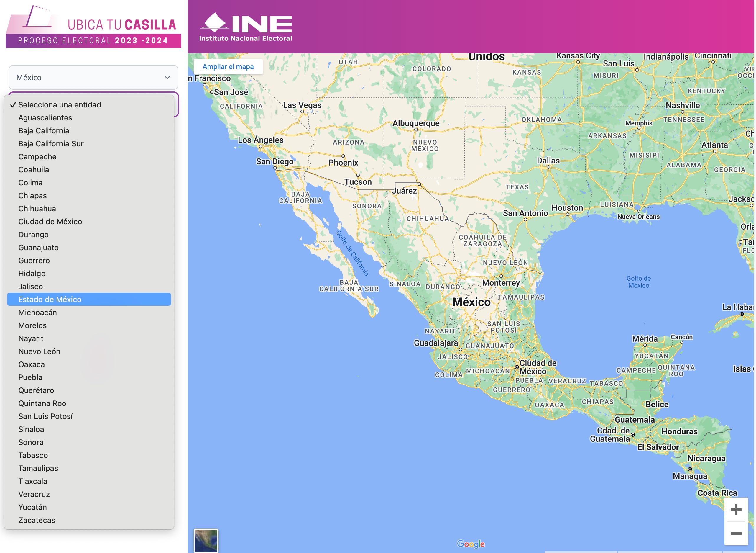Screen dimensions: 756x553
Task: Zoom out with the map minus button
Action: coord(736,534)
